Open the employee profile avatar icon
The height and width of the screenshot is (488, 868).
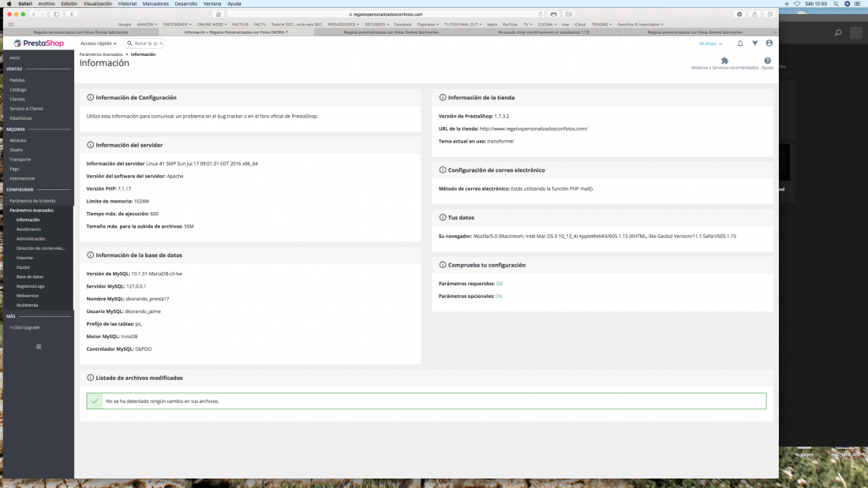point(769,43)
